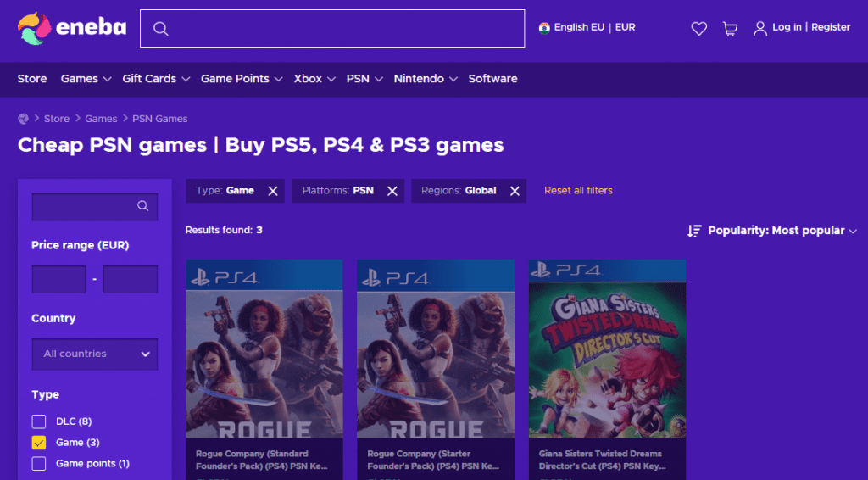Open the All countries dropdown
The width and height of the screenshot is (868, 480).
coord(95,354)
